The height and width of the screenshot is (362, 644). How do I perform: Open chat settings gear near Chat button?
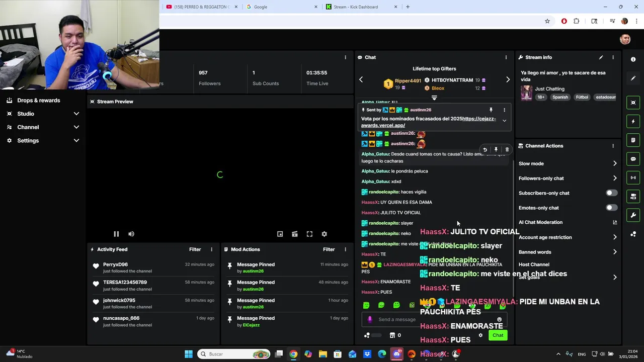(x=480, y=335)
